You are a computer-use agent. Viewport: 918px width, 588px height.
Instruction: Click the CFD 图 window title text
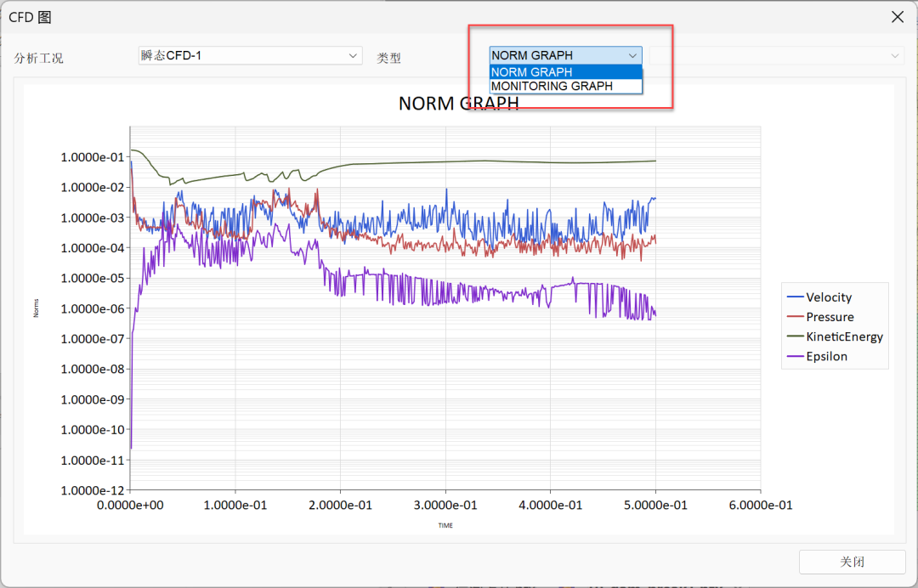[x=30, y=17]
